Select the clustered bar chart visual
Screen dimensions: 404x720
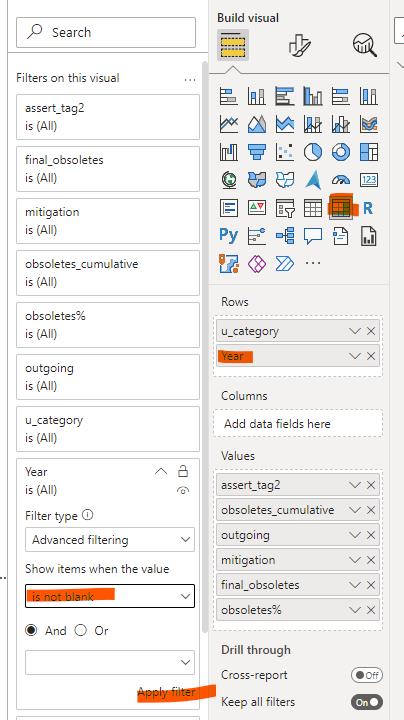285,96
